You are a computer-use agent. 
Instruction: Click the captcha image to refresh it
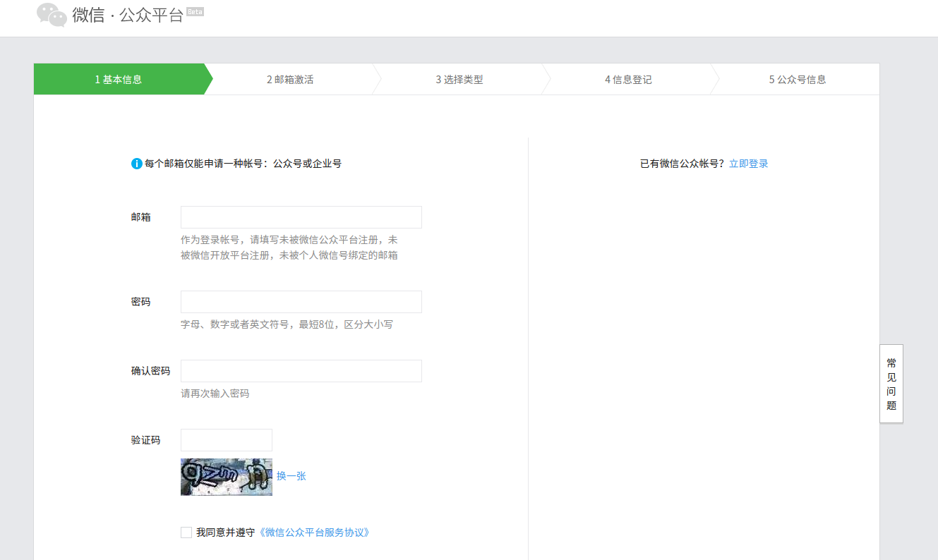226,477
